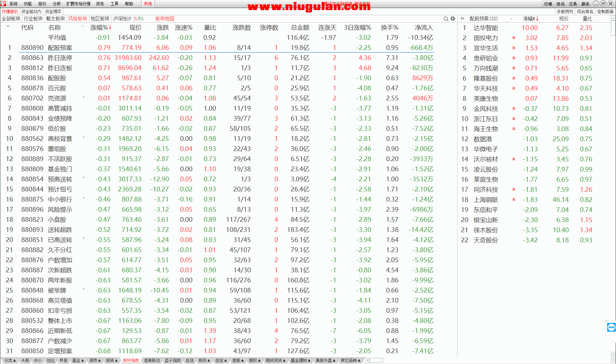The image size is (616, 364).
Task: Click the R mark beside 沃尔核材
Action: point(514,159)
